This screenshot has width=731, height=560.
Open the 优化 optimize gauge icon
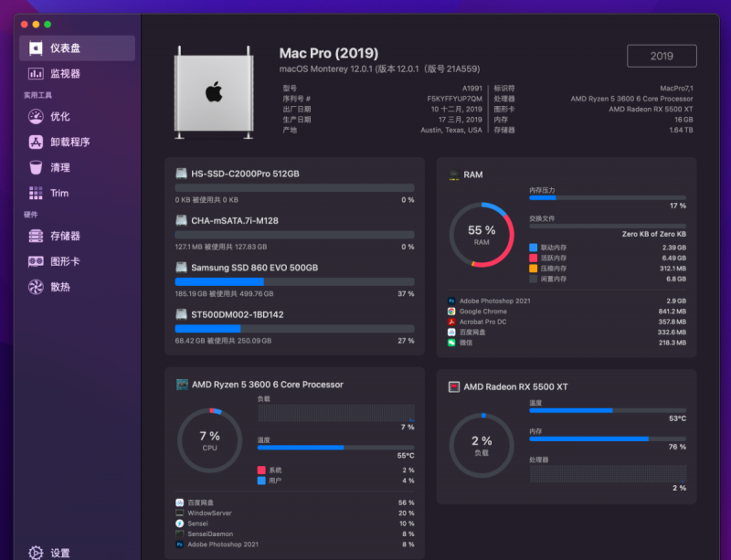click(36, 117)
